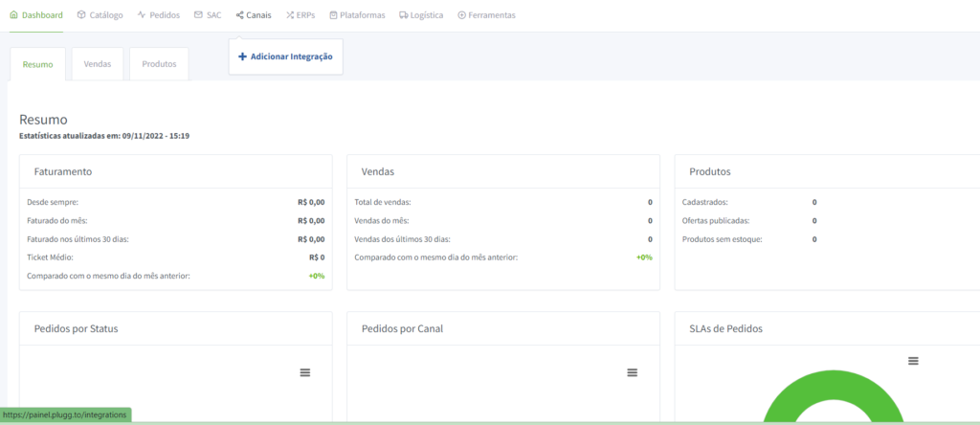Click the 'Faturado do mês:' label
The image size is (980, 425).
pos(56,220)
